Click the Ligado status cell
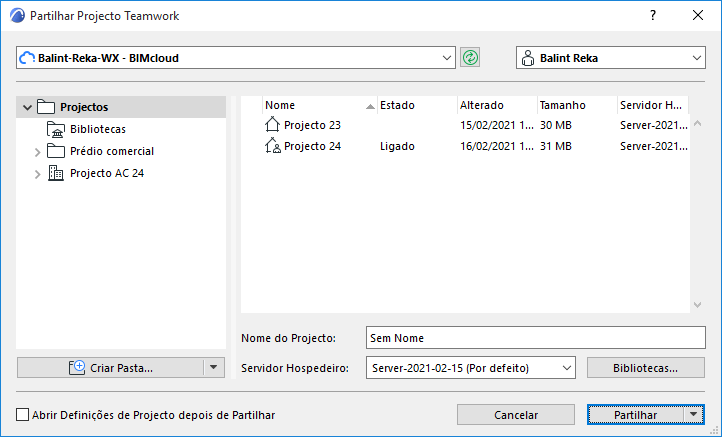 click(397, 146)
